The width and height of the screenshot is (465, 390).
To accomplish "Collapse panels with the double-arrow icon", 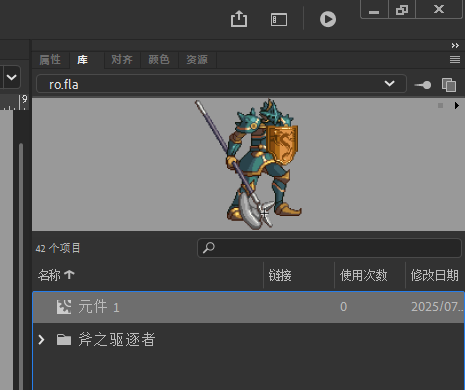I will 455,46.
